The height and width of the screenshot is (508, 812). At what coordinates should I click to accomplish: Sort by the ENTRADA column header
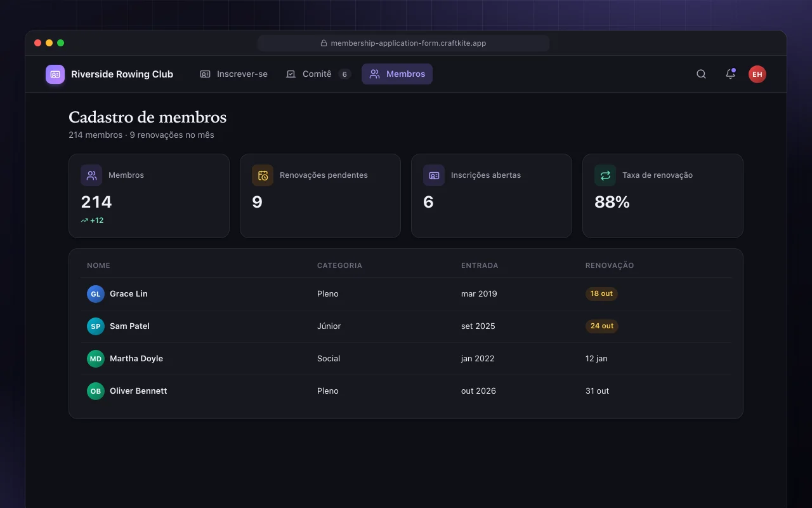click(480, 265)
